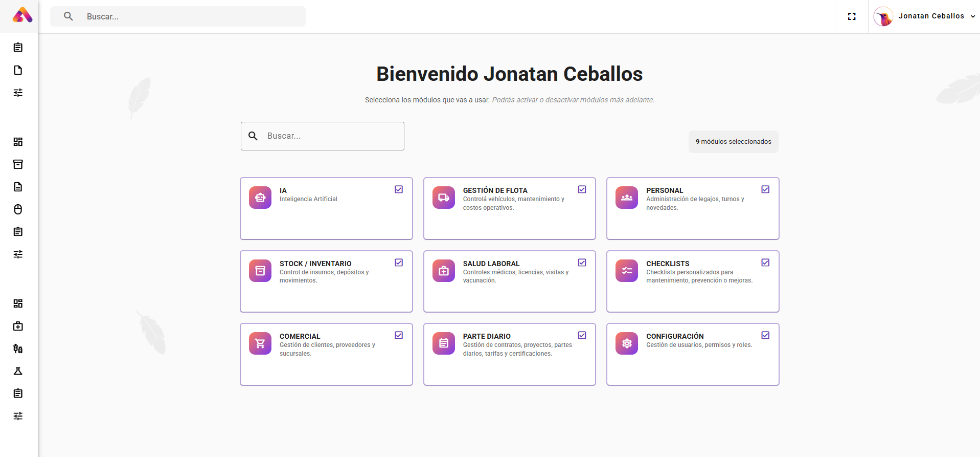980x457 pixels.
Task: Expand the Jonatan Ceballos user menu chevron
Action: (973, 16)
